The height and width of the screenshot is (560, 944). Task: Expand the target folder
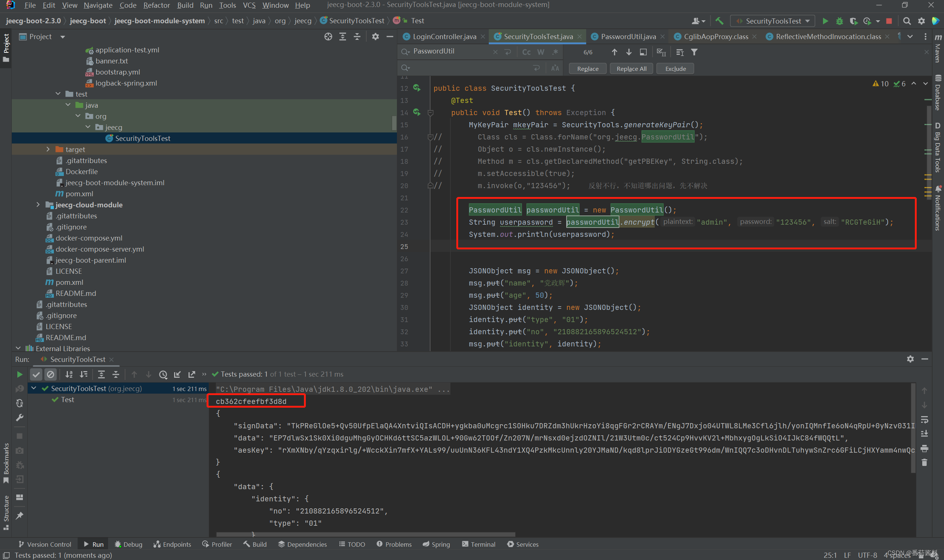(x=48, y=149)
